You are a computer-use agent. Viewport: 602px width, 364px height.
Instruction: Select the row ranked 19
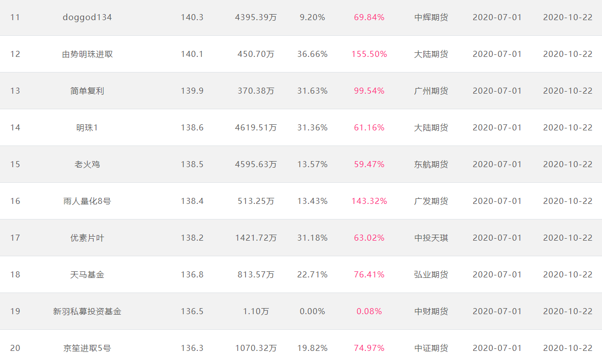coord(301,312)
